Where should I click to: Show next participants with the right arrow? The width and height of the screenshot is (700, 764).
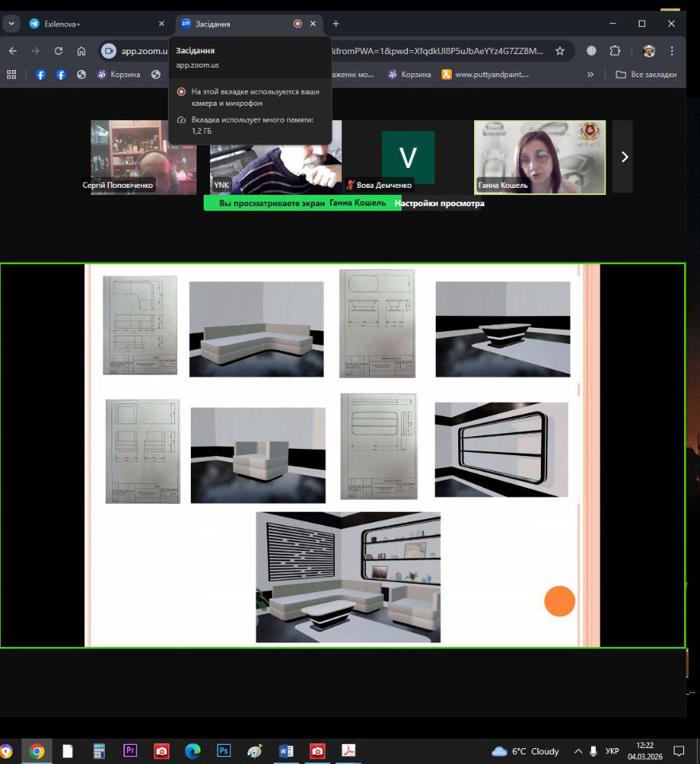tap(624, 157)
